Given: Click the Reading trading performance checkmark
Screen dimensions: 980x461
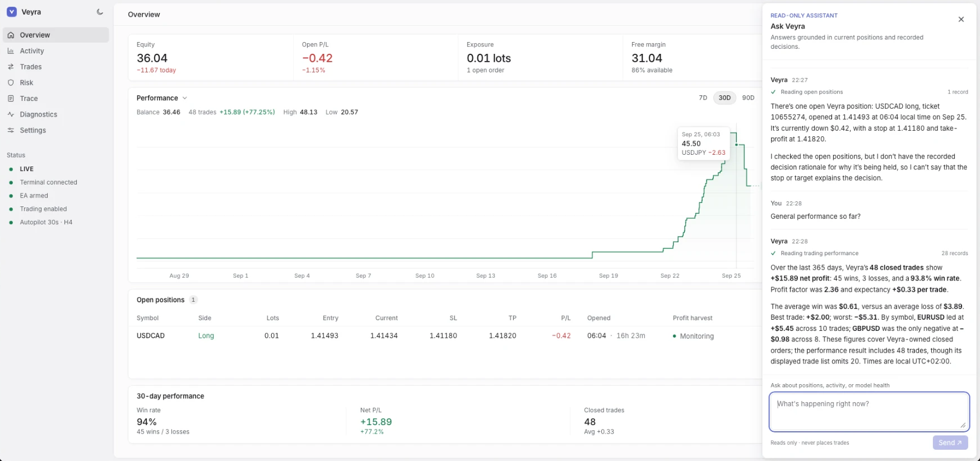Looking at the screenshot, I should pyautogui.click(x=773, y=253).
